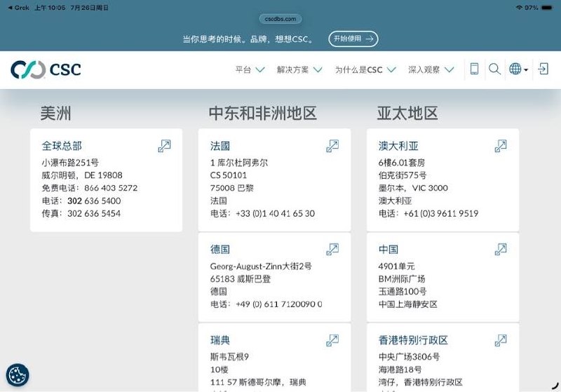
Task: Click address line 中央广场3806号
Action: click(409, 357)
